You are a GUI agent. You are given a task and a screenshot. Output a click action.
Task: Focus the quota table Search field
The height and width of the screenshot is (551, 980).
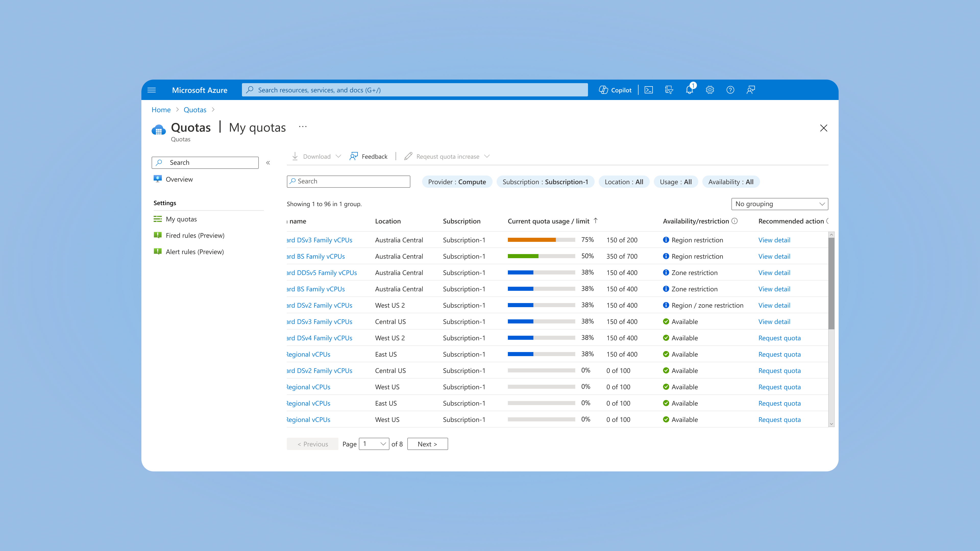click(348, 181)
